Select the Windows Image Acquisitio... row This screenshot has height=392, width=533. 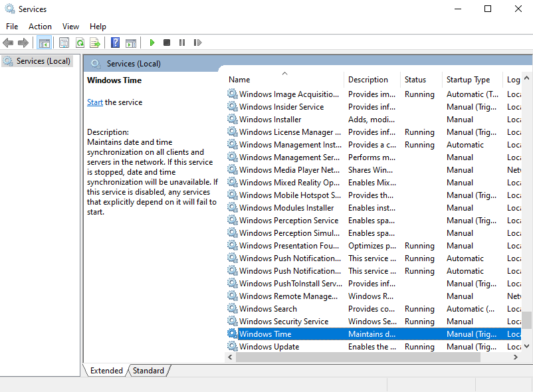pos(373,94)
